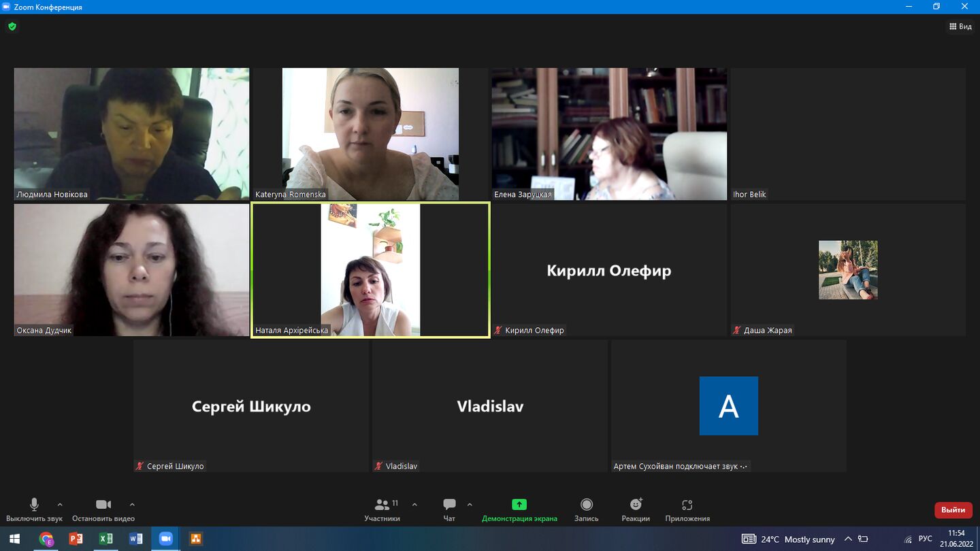This screenshot has width=980, height=551.
Task: Select Оксана Дудчик's video tile
Action: (x=132, y=270)
